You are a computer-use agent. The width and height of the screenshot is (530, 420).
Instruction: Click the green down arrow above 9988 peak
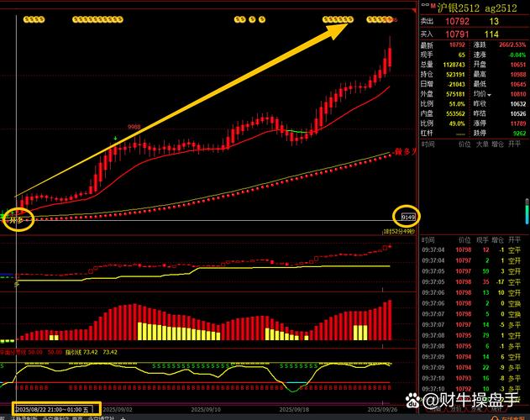click(116, 136)
